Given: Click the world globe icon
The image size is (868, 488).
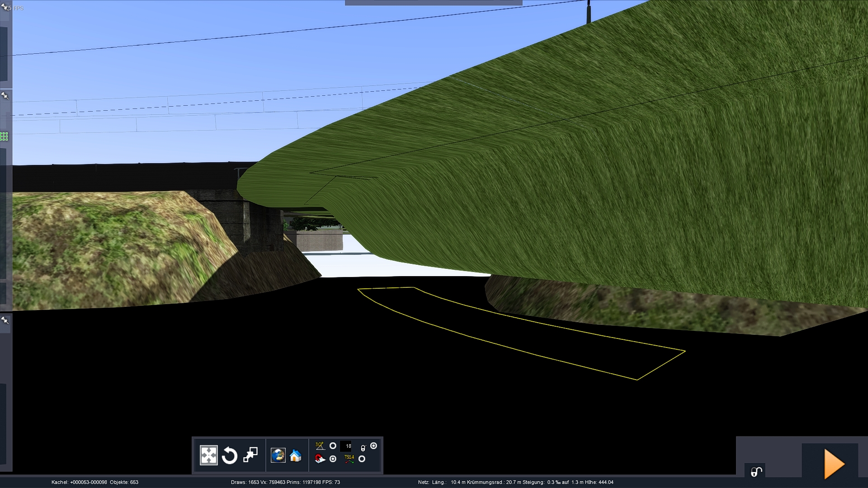Looking at the screenshot, I should click(x=278, y=455).
